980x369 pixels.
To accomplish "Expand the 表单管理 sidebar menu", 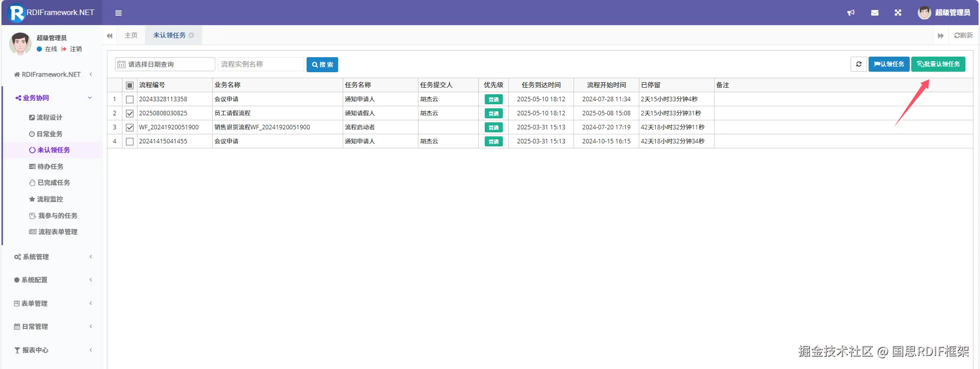I will click(53, 303).
